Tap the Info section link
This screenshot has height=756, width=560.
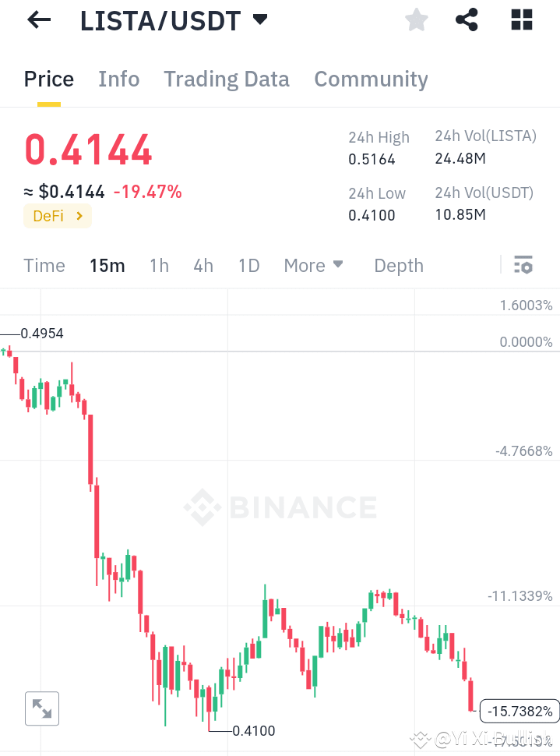pos(118,79)
